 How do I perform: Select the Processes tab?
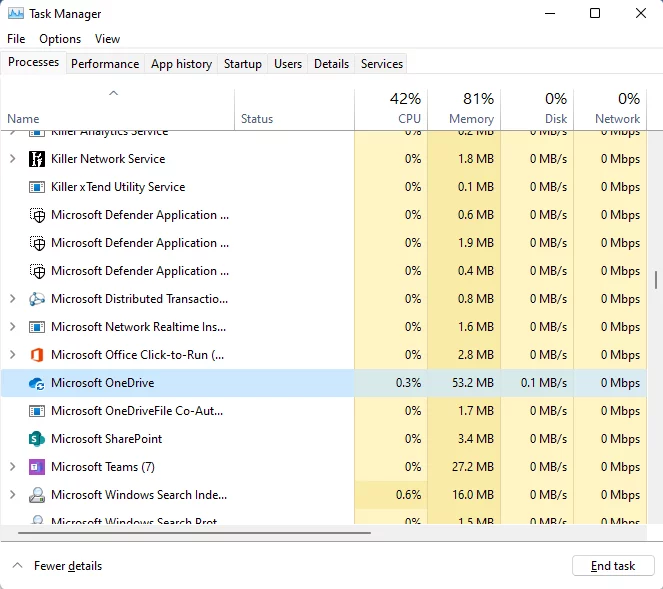tap(33, 62)
